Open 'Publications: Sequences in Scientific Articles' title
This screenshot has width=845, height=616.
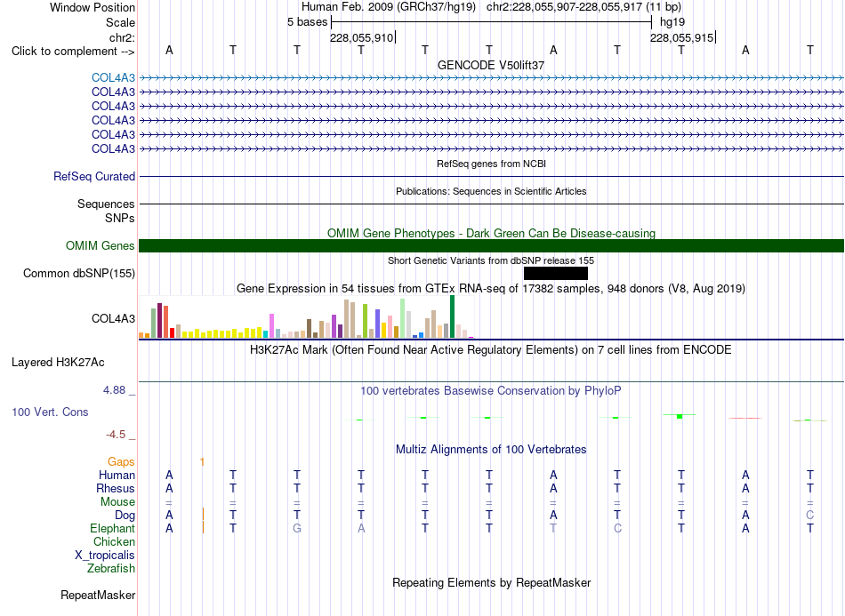[x=491, y=191]
